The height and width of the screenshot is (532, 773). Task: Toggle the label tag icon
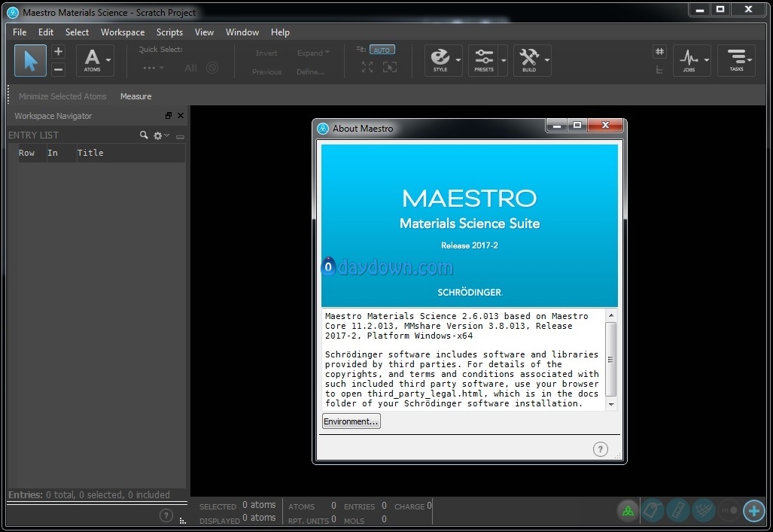(653, 511)
